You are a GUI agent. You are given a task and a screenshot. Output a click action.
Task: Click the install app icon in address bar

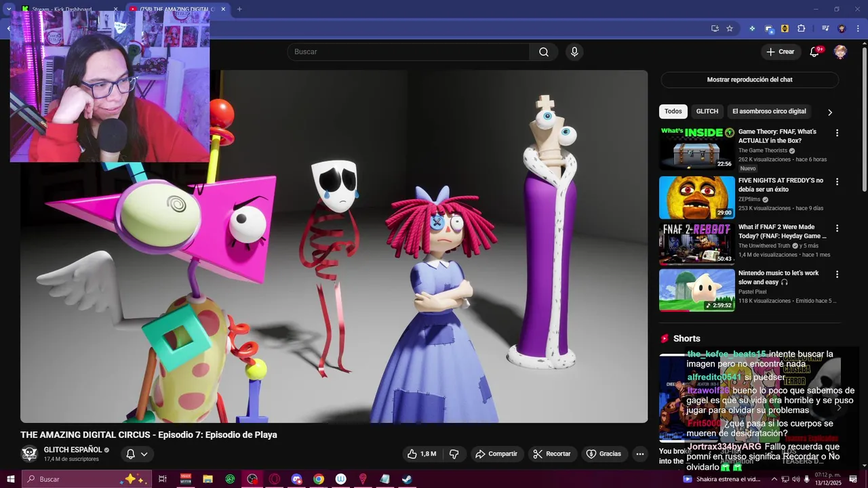click(x=715, y=28)
